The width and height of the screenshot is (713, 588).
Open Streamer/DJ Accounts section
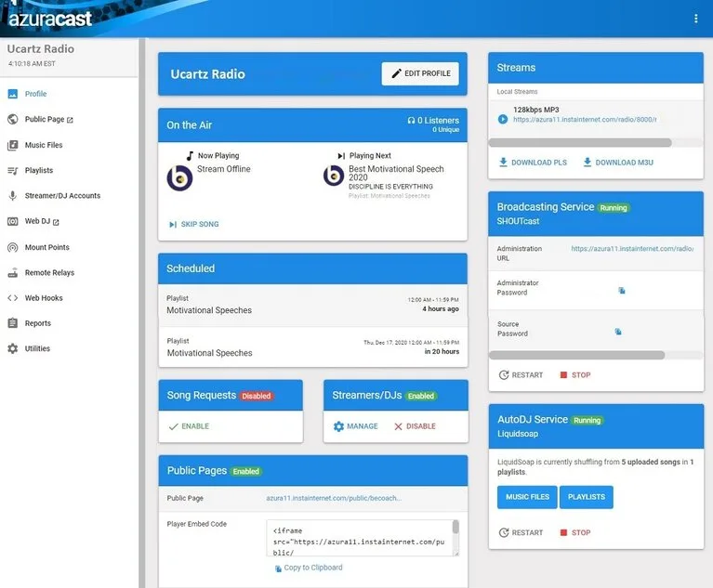click(x=62, y=196)
